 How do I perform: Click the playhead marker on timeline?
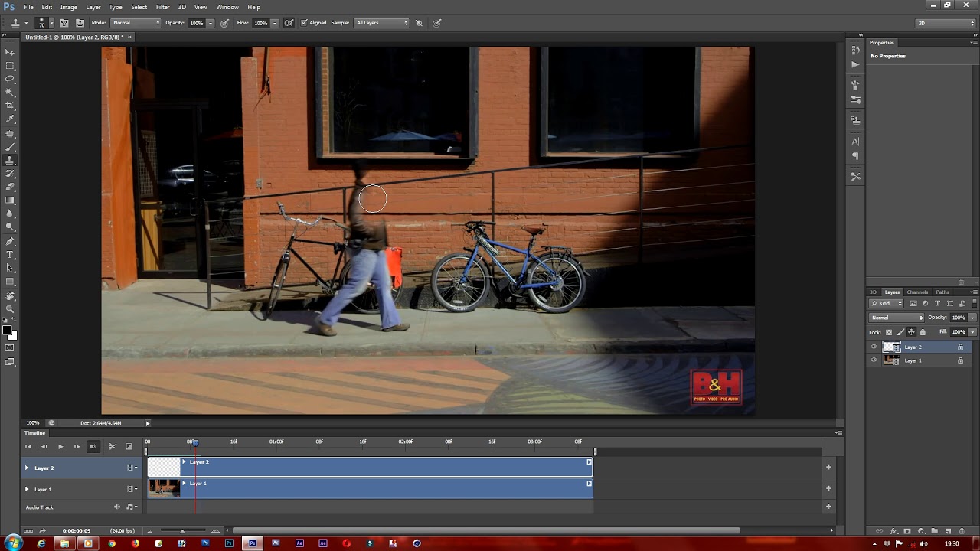pos(194,442)
